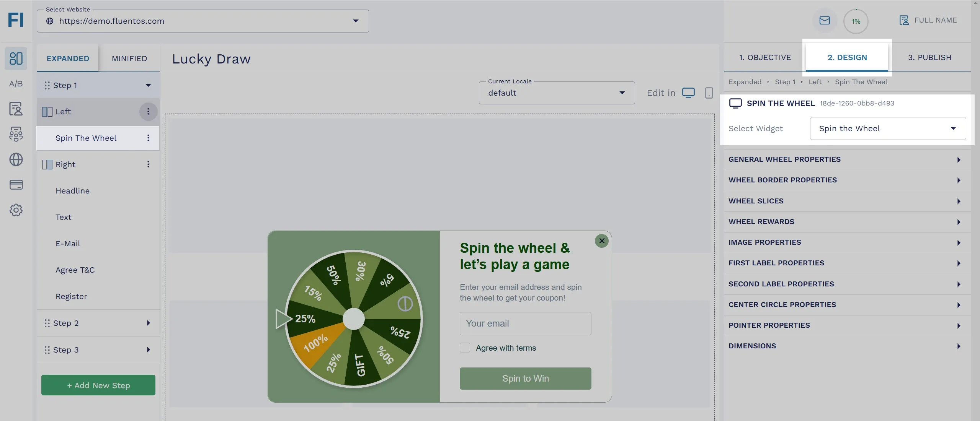Switch editor to mobile view icon

point(709,93)
